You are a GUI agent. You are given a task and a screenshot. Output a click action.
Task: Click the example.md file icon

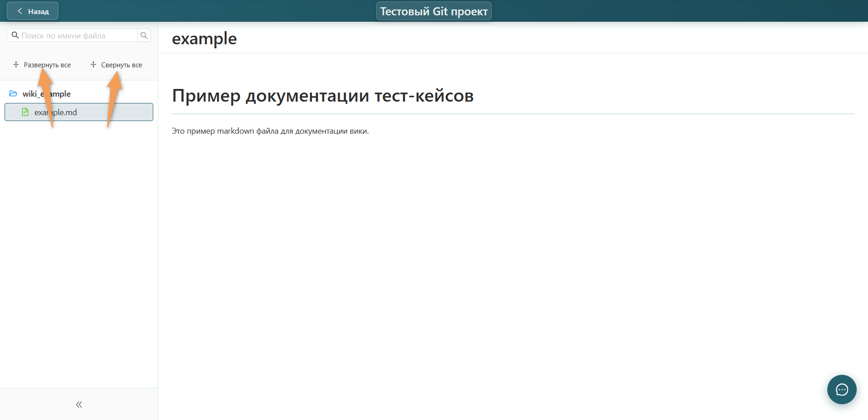[25, 112]
